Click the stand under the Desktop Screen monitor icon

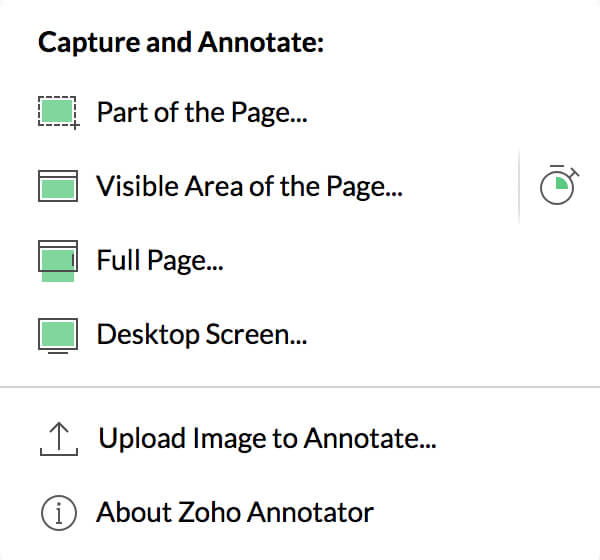tap(58, 352)
